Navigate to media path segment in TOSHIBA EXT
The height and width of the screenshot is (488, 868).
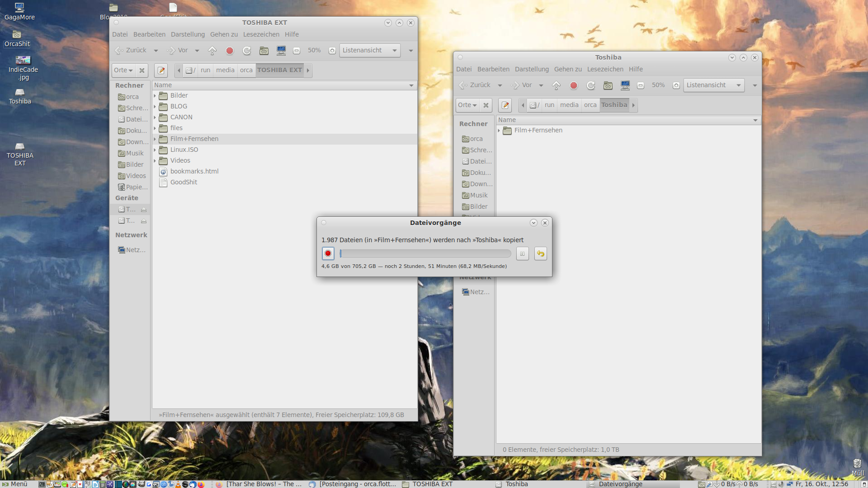tap(225, 70)
